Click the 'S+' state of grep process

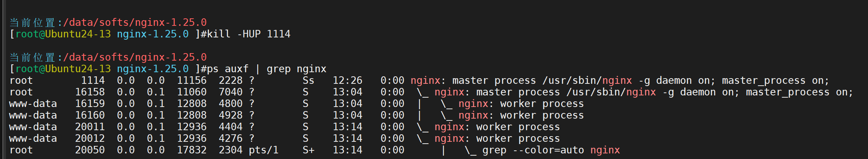[309, 150]
